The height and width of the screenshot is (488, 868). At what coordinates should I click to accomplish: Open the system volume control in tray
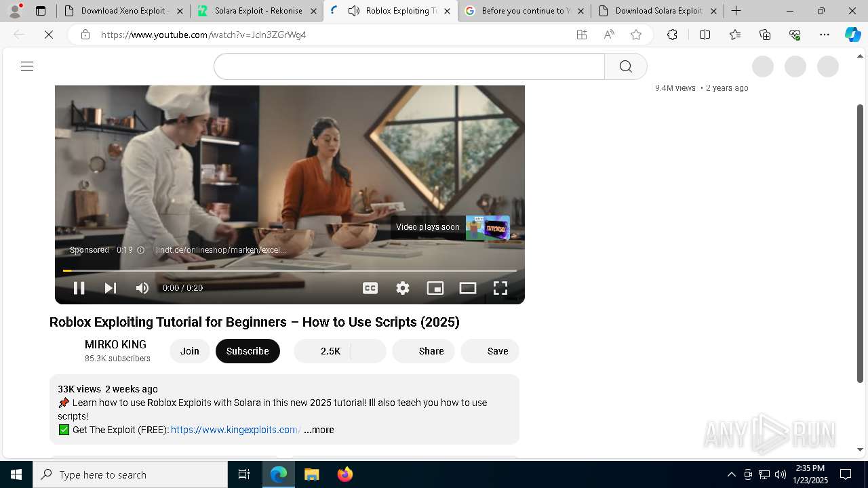point(781,474)
